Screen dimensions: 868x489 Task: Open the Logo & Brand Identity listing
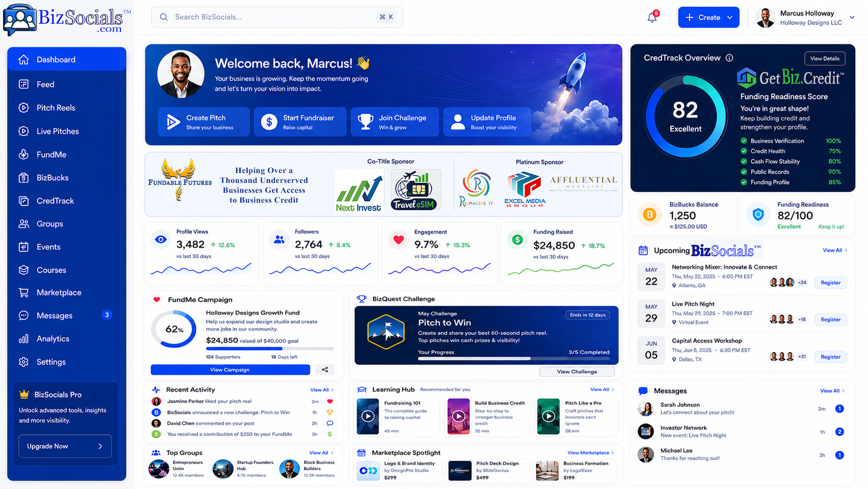pos(397,470)
